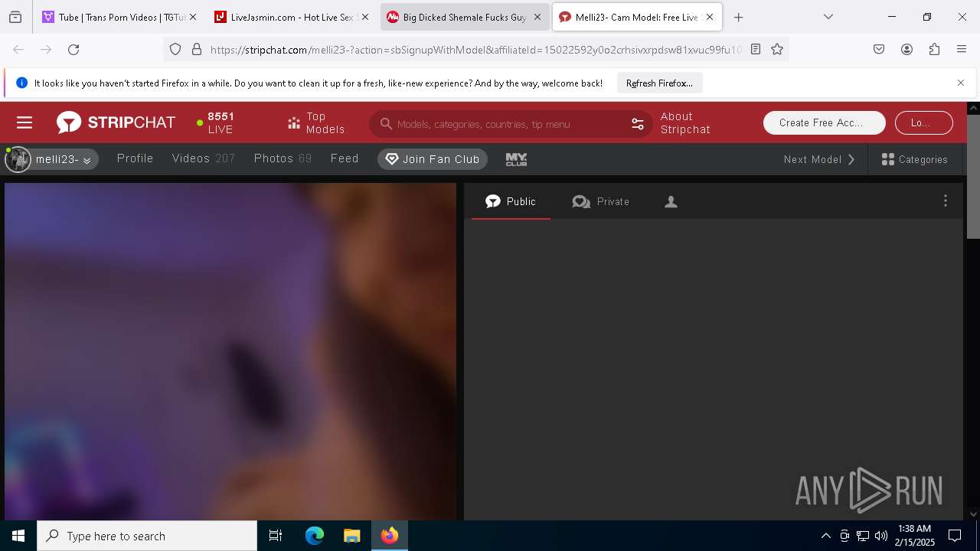
Task: Launch Microsoft Edge from taskbar
Action: point(315,536)
